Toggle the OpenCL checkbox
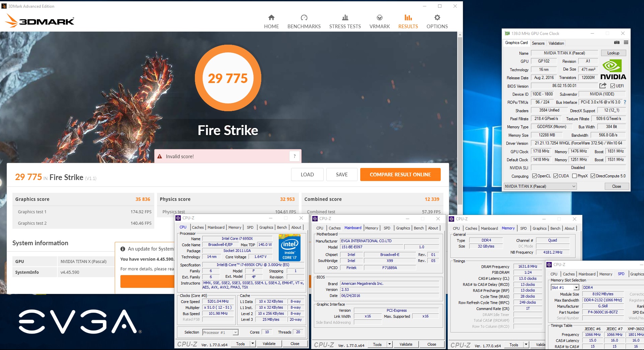 coord(535,176)
